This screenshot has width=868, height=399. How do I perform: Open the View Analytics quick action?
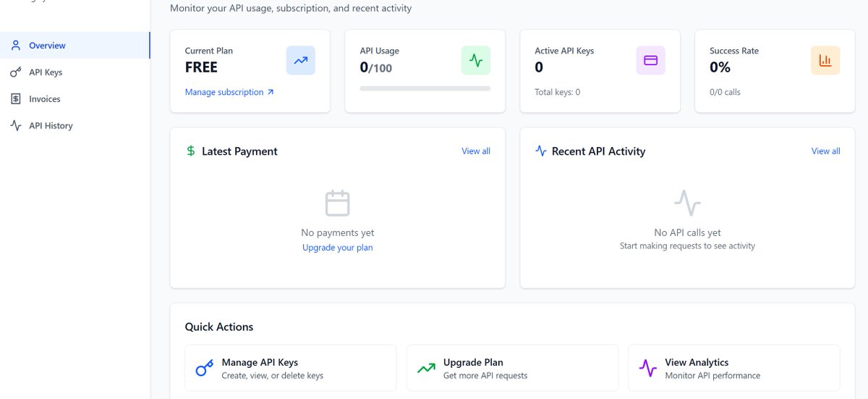click(x=733, y=368)
